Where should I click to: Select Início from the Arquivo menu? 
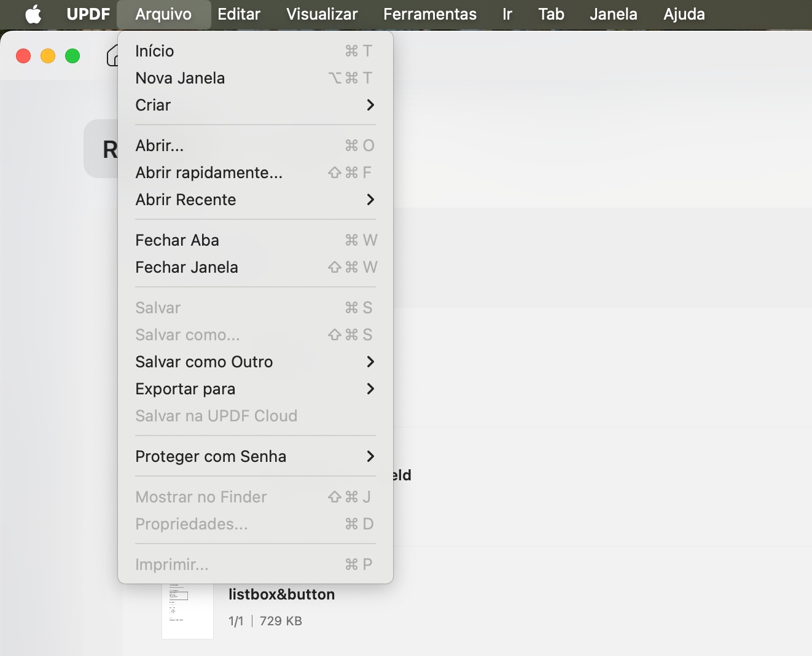pos(256,51)
